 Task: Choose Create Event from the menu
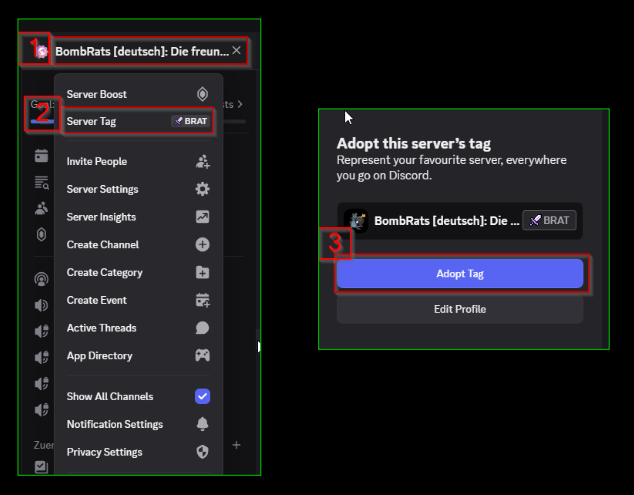138,300
